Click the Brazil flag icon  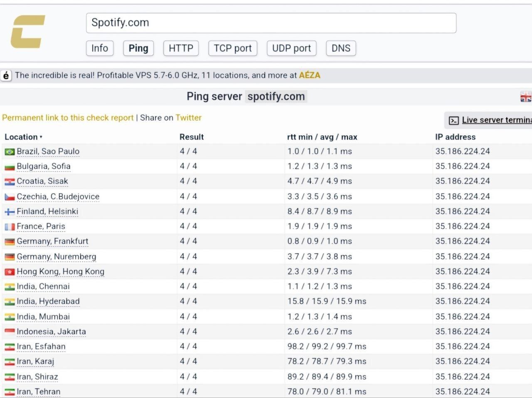point(10,152)
